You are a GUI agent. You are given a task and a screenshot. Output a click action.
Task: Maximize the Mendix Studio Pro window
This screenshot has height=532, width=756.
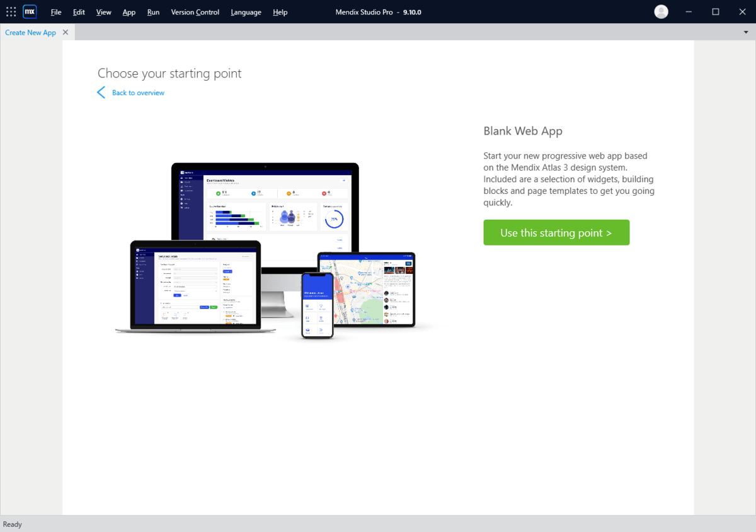pyautogui.click(x=716, y=11)
